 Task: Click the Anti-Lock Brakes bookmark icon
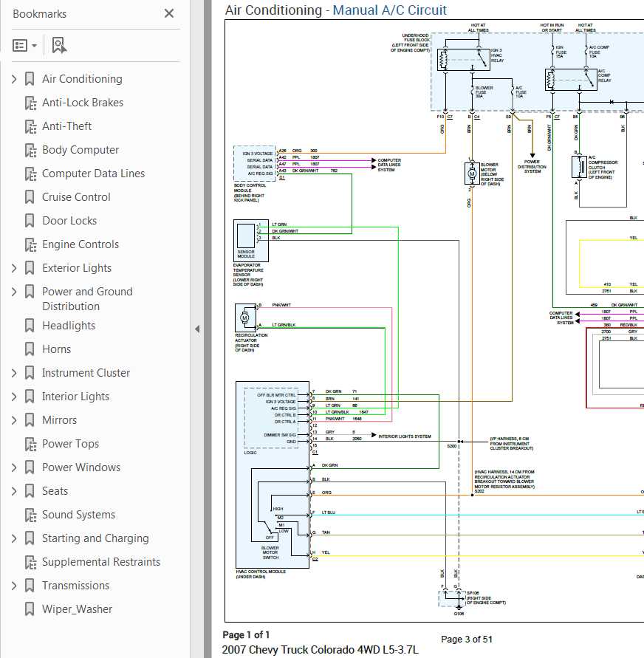(30, 103)
